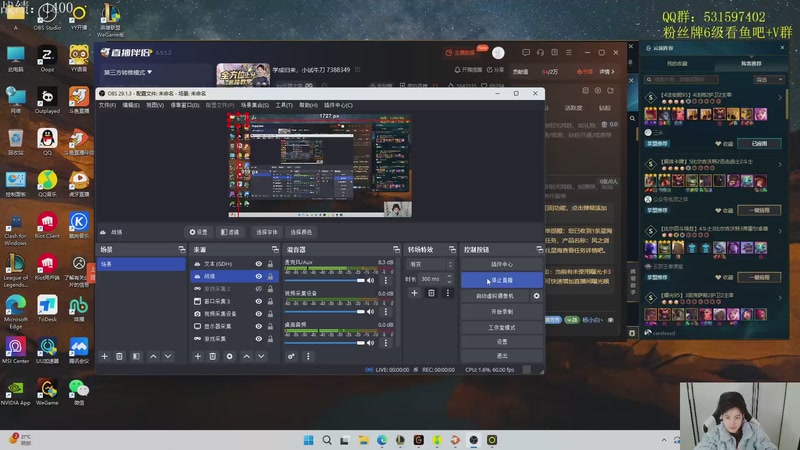
Task: Open filter dropdown in 云顶阵容 panel
Action: click(769, 80)
